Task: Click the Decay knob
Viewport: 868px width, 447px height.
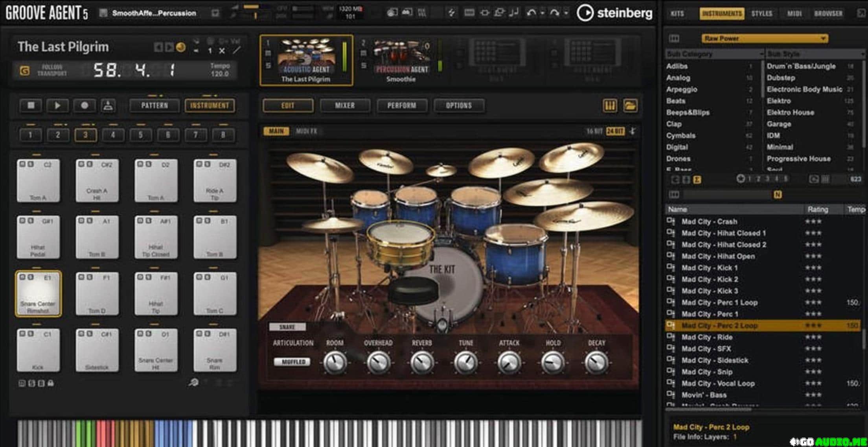Action: [x=596, y=362]
